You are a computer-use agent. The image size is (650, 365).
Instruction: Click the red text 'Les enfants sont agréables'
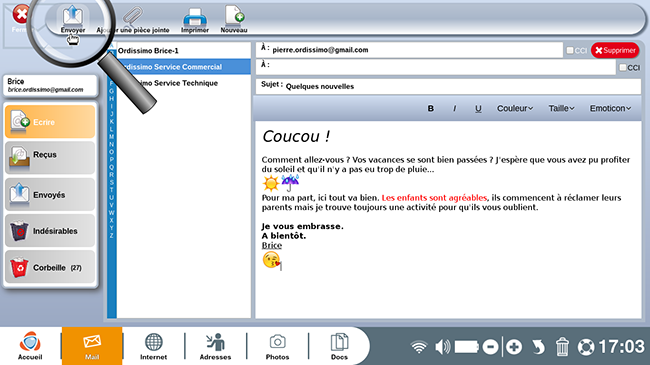[x=434, y=198]
